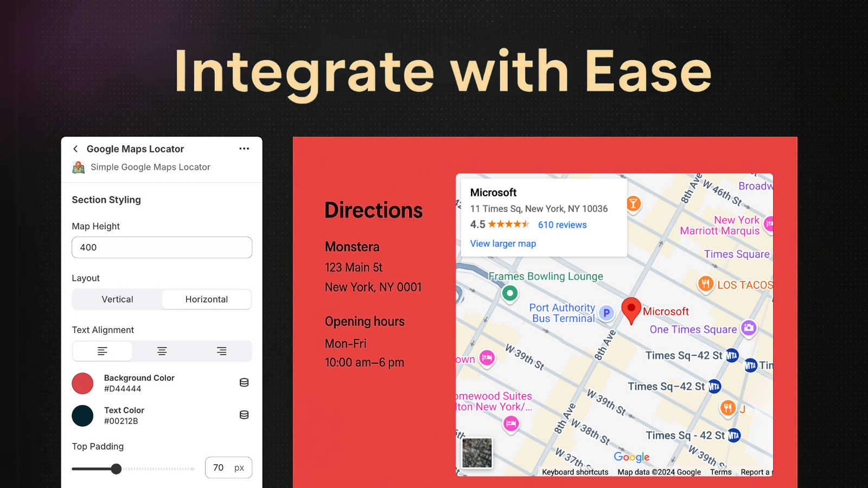Click the Port Authority Bus Terminal label
This screenshot has width=868, height=488.
tap(563, 313)
